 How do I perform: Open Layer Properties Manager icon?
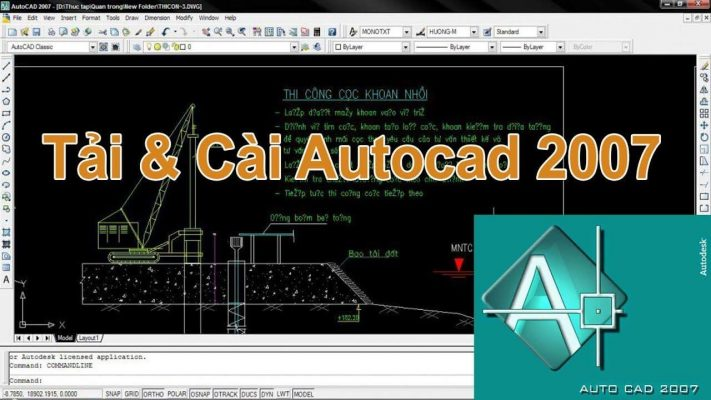tap(136, 47)
